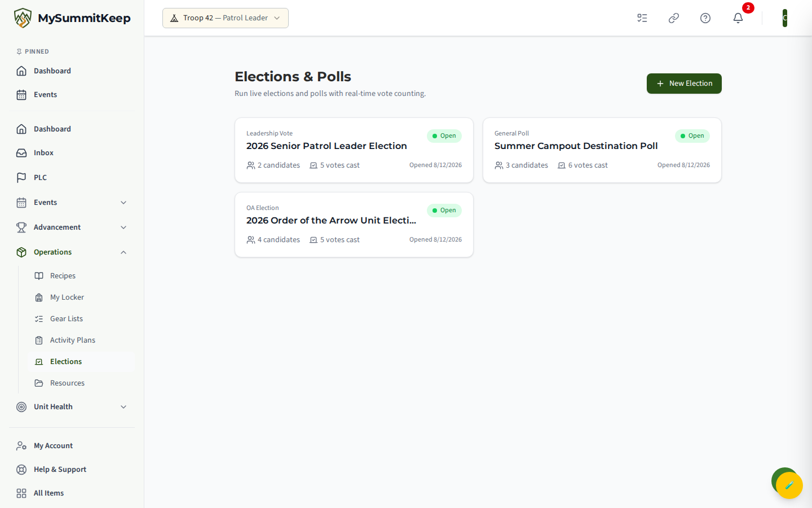The height and width of the screenshot is (508, 812).
Task: Open PLC page
Action: click(x=72, y=178)
